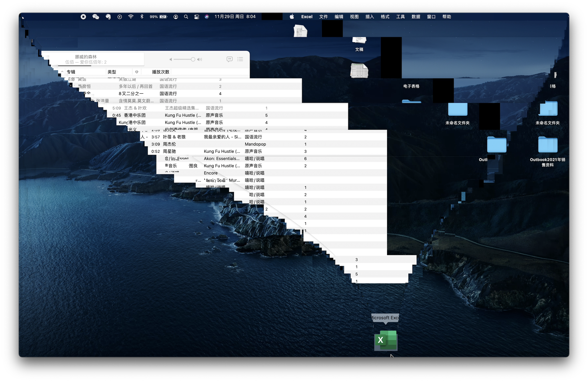The height and width of the screenshot is (382, 588).
Task: Open the 数据 menu in Excel
Action: click(416, 17)
